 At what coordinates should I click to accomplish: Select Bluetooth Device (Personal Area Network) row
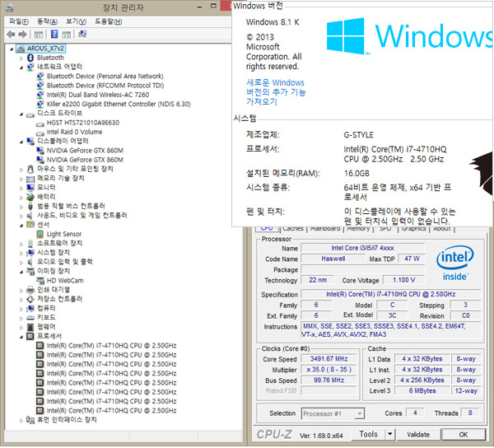coord(105,77)
